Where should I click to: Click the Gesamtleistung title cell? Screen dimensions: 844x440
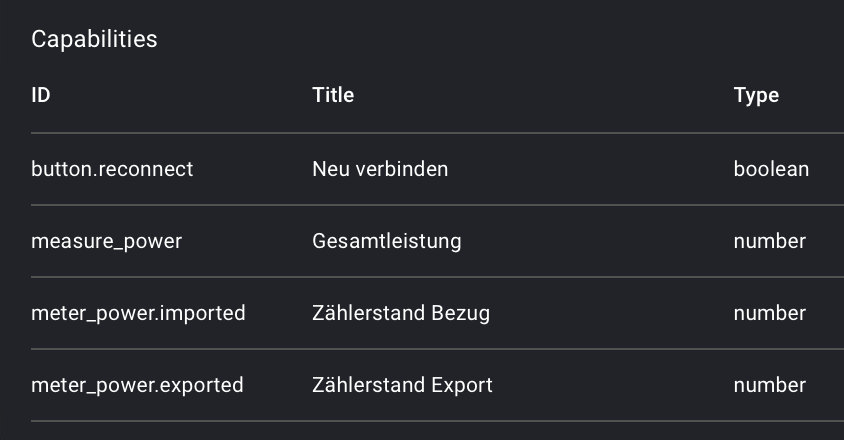point(386,241)
